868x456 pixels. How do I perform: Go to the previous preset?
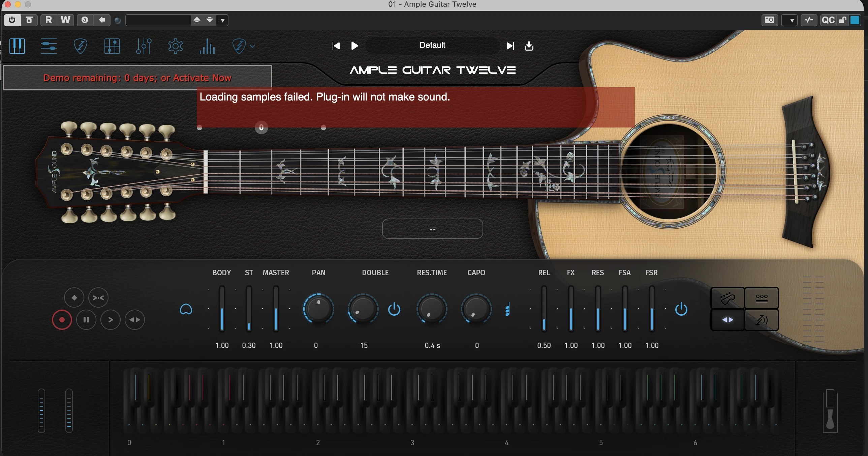tap(336, 46)
